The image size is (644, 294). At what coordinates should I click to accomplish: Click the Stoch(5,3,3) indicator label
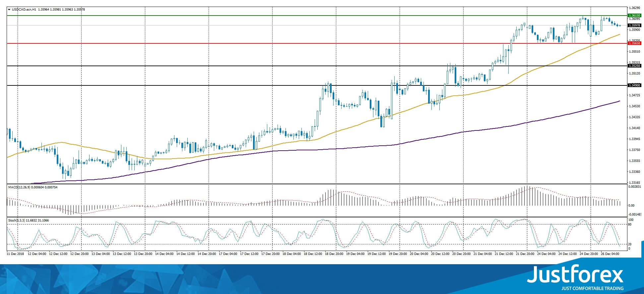tap(17, 220)
